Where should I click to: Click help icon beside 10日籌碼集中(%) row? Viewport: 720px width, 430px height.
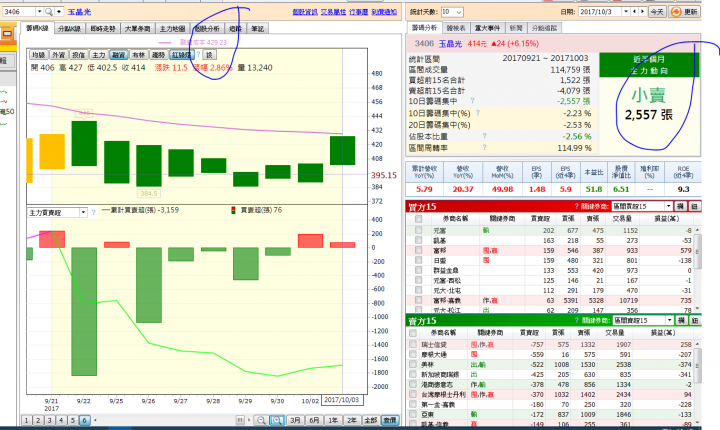(x=478, y=113)
